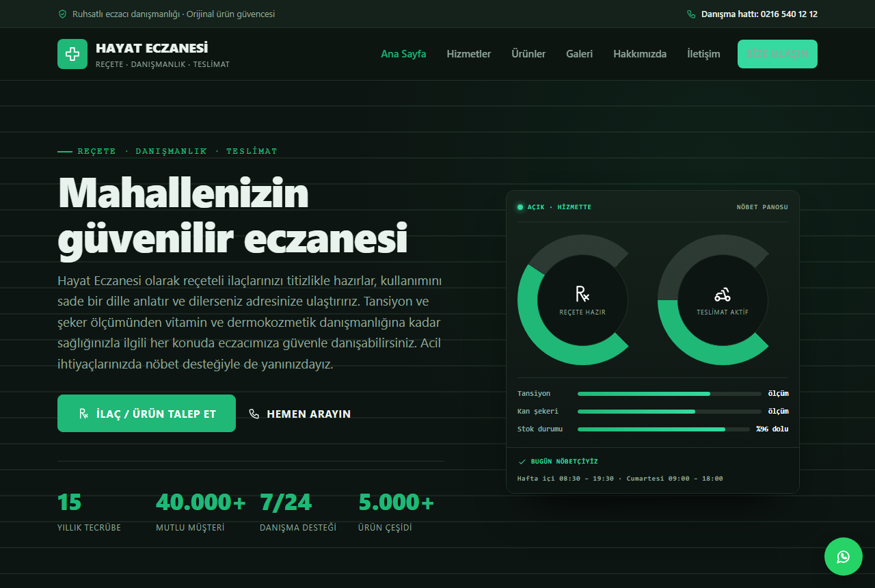Click the Kan şekeri progress bar
The image size is (875, 588).
click(x=669, y=412)
